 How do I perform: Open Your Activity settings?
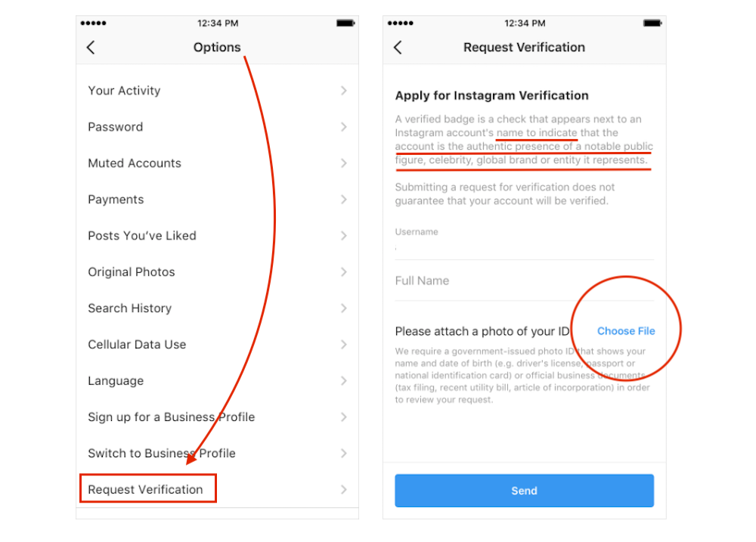click(124, 91)
